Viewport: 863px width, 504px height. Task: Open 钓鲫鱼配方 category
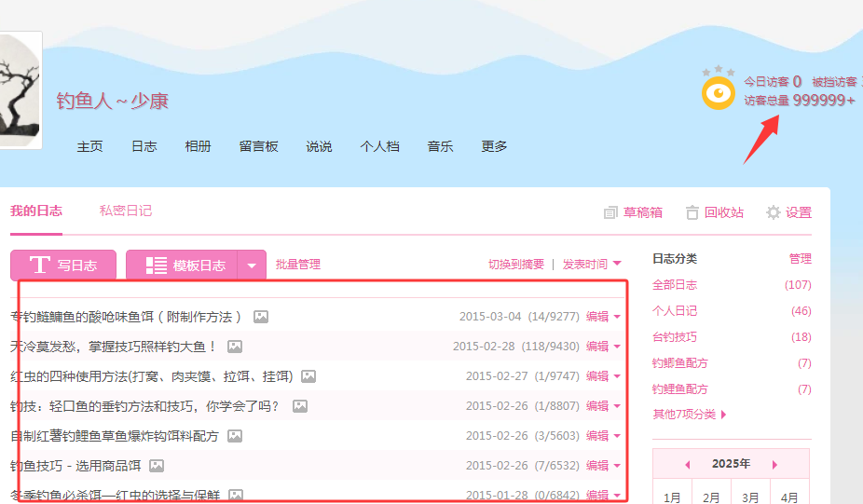(680, 363)
